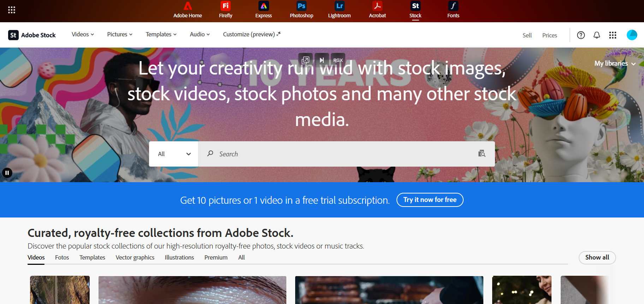The width and height of the screenshot is (644, 304).
Task: View notifications via the bell icon
Action: tap(597, 35)
